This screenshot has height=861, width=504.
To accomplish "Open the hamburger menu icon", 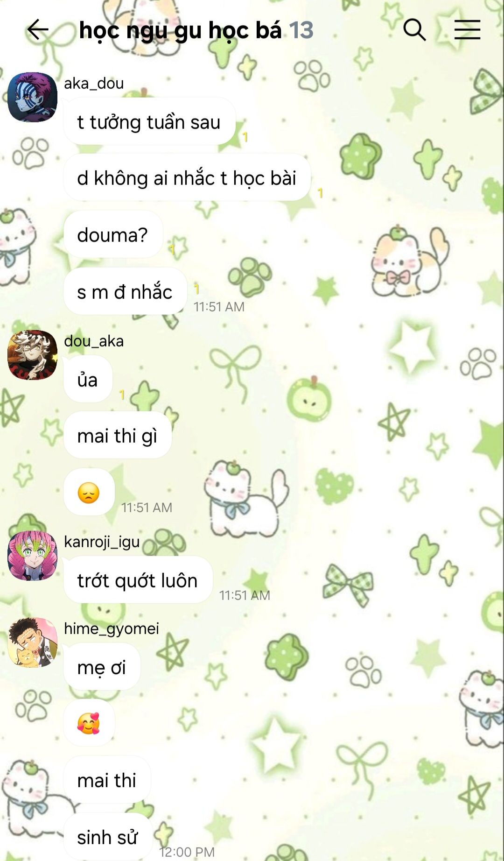I will [467, 30].
